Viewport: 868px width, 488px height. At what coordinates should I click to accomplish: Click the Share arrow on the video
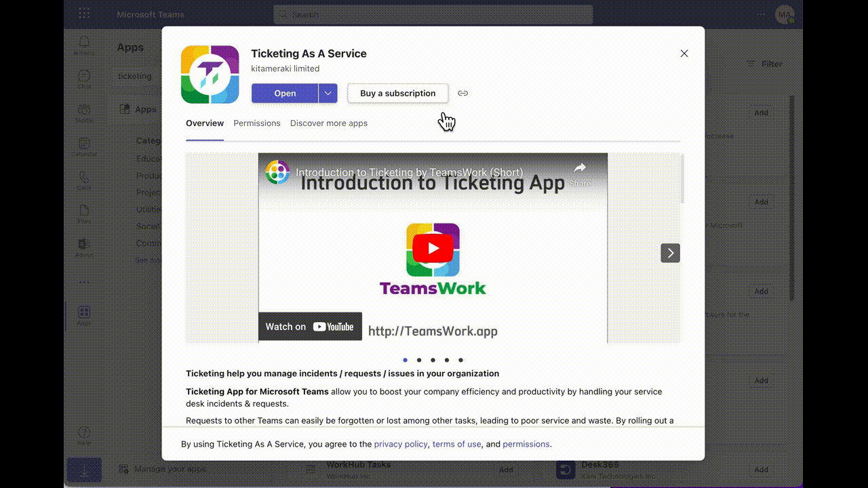pyautogui.click(x=579, y=174)
